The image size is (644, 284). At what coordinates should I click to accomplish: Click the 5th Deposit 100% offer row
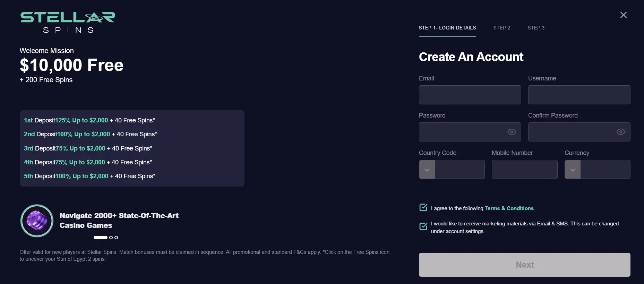point(90,176)
